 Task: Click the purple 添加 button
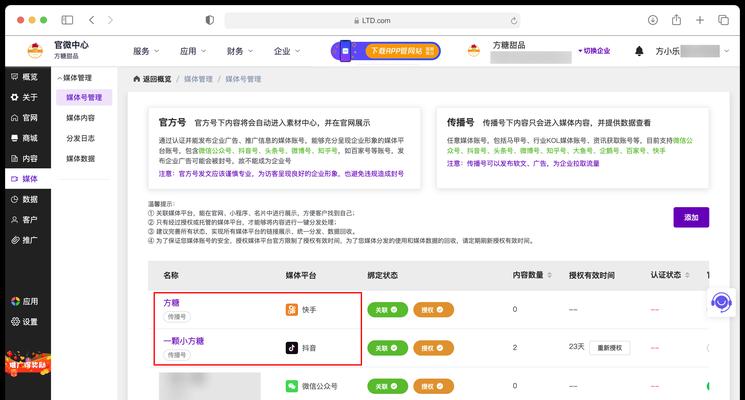[x=691, y=218]
